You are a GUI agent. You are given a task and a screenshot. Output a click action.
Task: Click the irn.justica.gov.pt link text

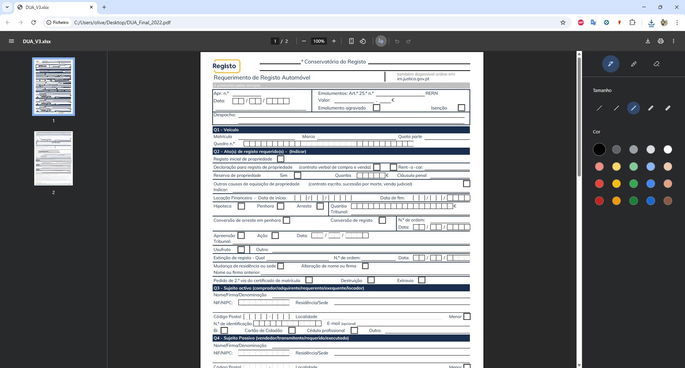click(x=413, y=79)
